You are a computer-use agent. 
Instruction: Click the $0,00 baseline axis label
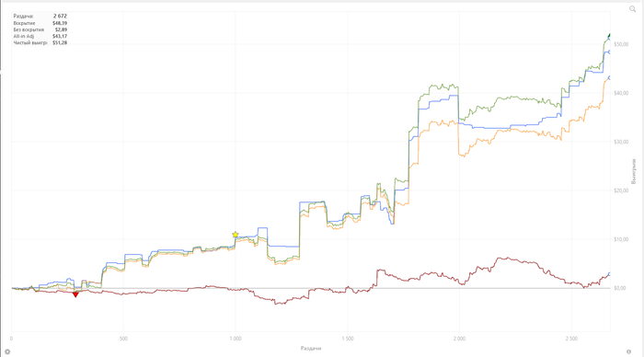point(620,288)
